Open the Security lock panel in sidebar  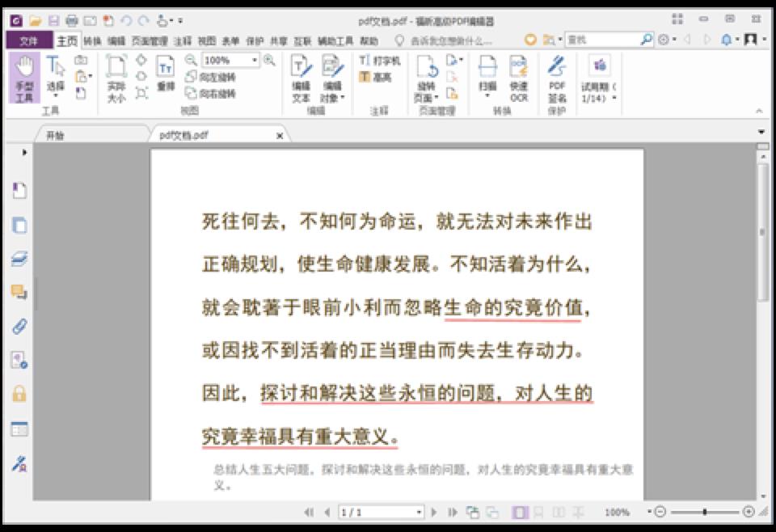(19, 394)
